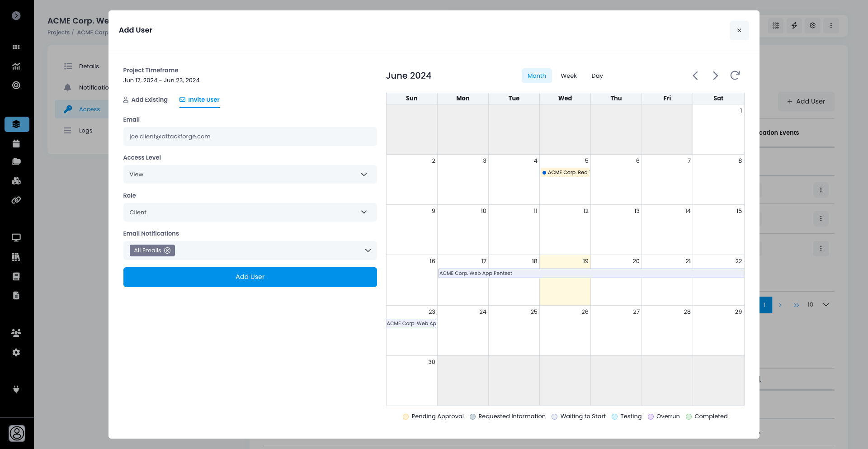Open the users group sidebar icon
Image resolution: width=868 pixels, height=449 pixels.
click(x=16, y=333)
